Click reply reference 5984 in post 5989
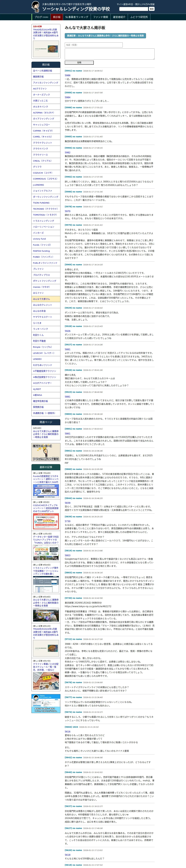Viewport: 186px width, 868px height. click(x=68, y=97)
